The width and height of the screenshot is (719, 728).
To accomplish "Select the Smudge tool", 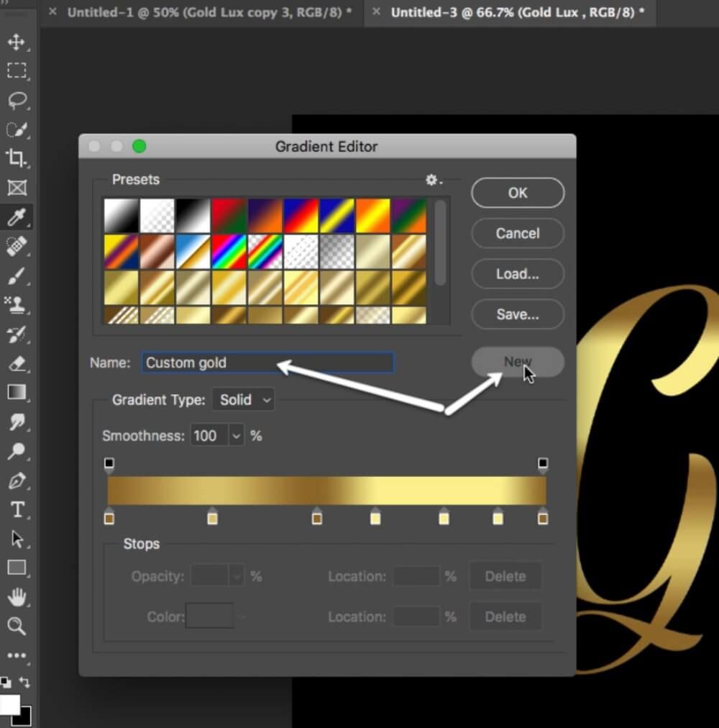I will (17, 422).
